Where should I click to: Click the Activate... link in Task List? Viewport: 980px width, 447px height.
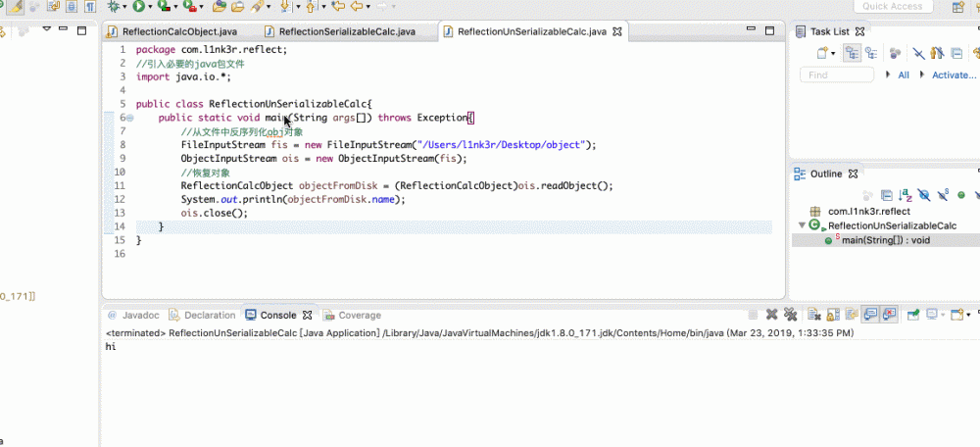click(x=954, y=75)
